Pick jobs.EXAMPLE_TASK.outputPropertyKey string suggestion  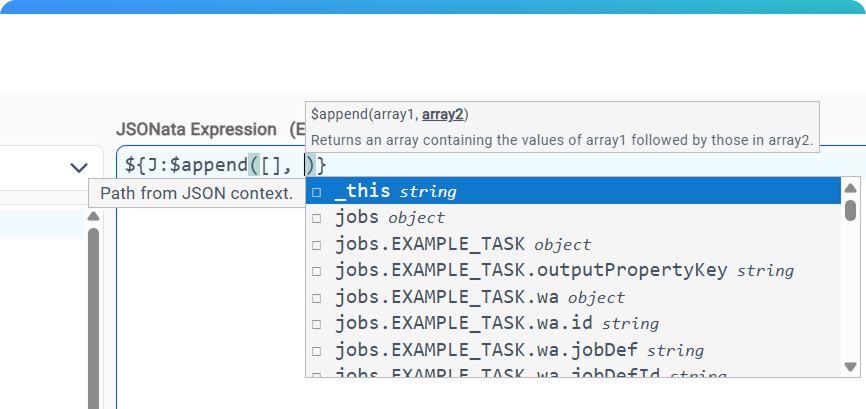(573, 271)
